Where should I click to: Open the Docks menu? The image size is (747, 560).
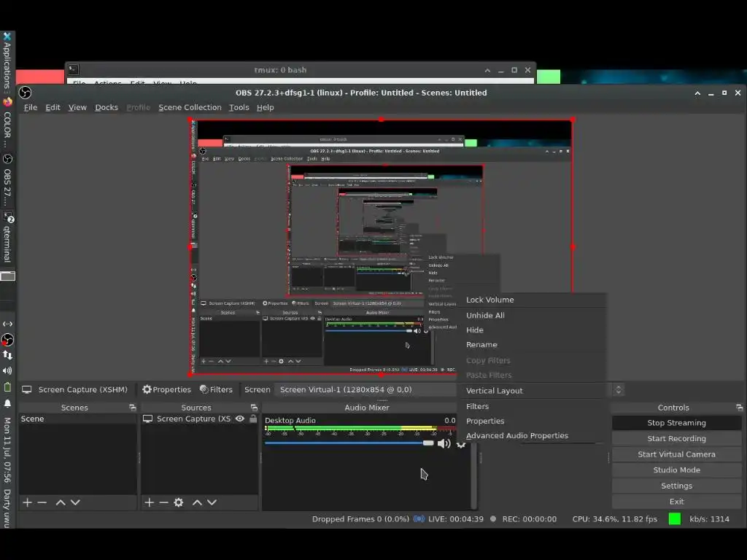coord(107,108)
